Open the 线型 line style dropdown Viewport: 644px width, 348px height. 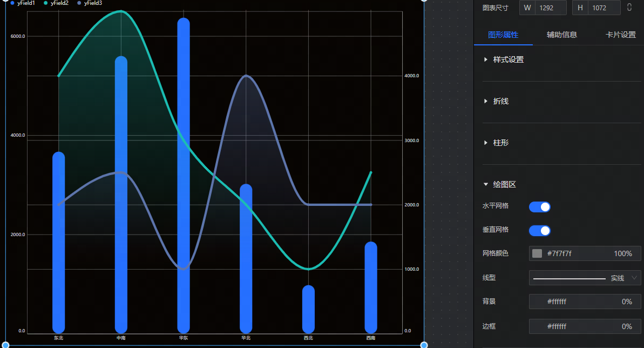point(585,278)
